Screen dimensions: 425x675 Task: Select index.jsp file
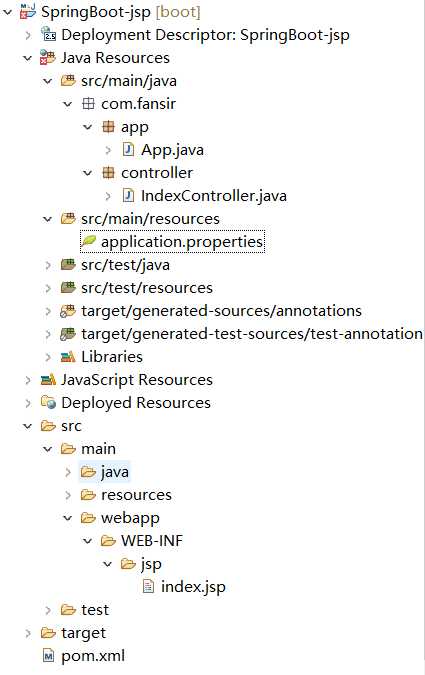[x=193, y=587]
